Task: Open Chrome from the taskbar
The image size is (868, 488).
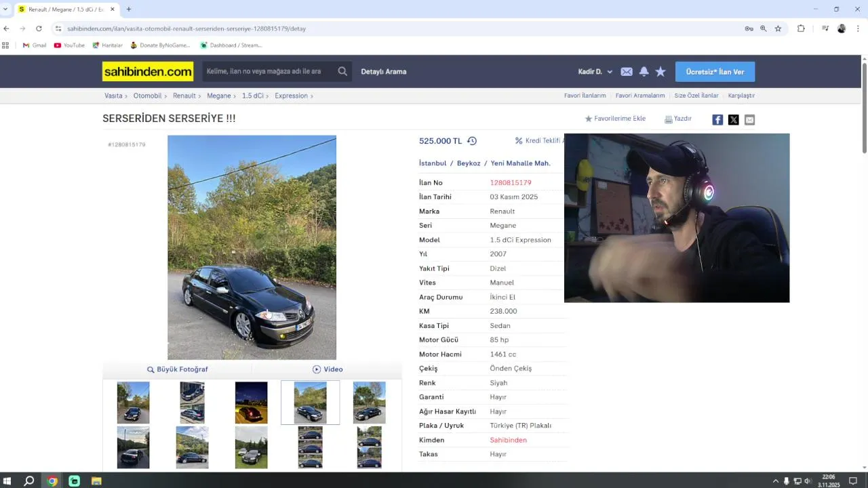Action: [52, 481]
